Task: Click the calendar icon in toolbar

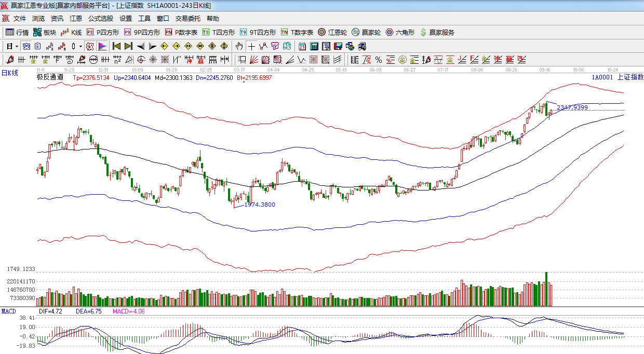Action: pyautogui.click(x=302, y=46)
